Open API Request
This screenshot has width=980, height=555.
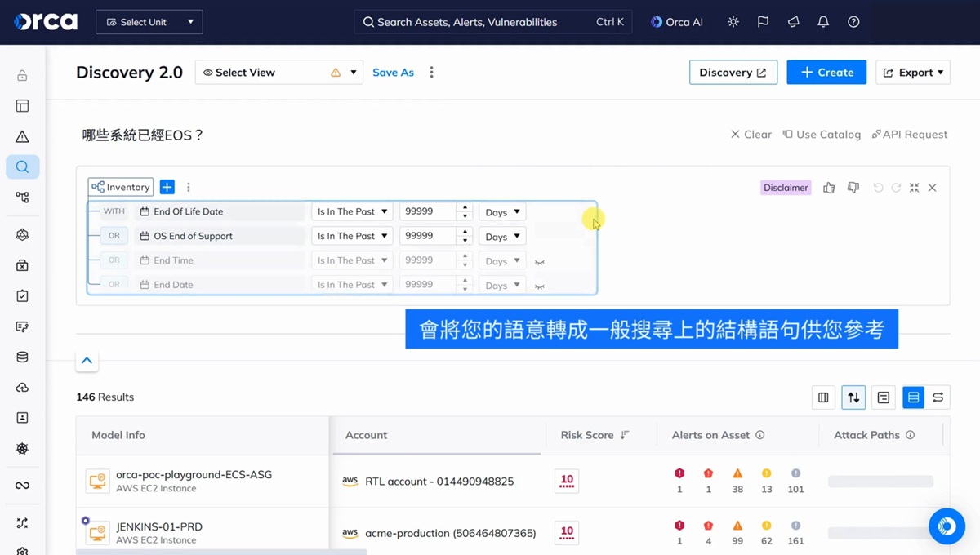(910, 135)
